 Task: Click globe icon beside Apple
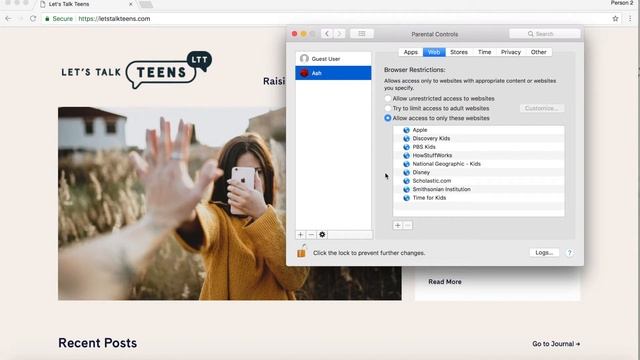click(406, 130)
